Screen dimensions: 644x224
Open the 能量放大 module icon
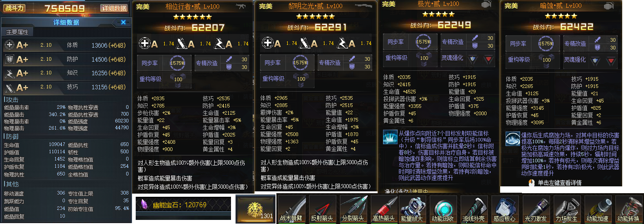(x=413, y=209)
